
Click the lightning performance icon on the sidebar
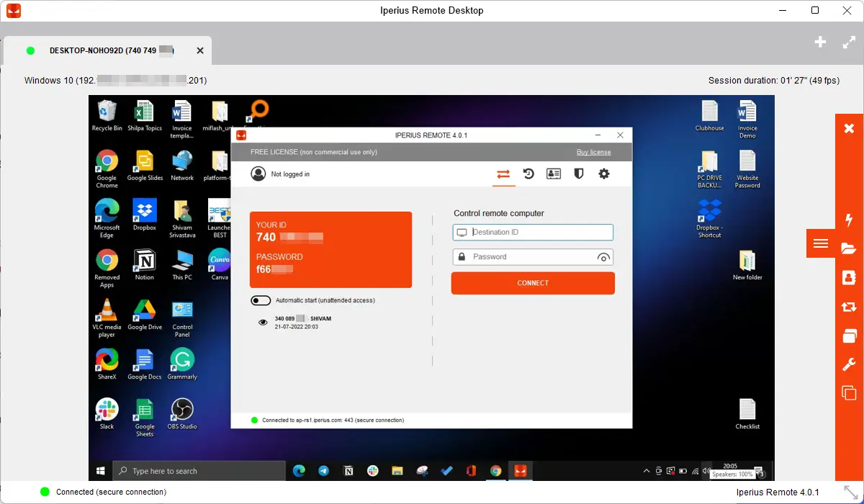coord(848,220)
